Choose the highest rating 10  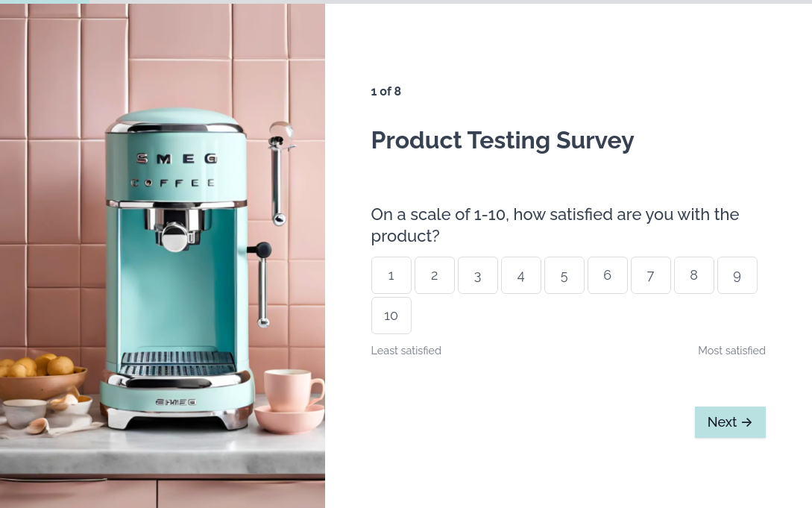click(391, 316)
